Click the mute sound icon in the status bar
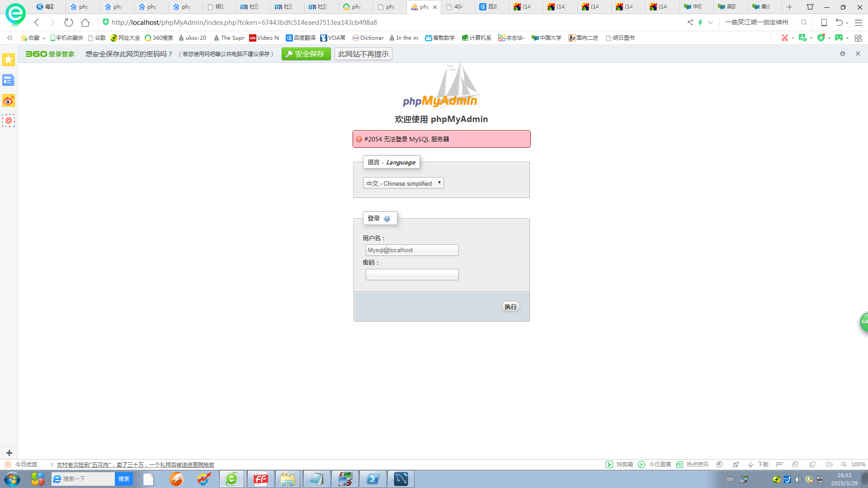 [829, 465]
